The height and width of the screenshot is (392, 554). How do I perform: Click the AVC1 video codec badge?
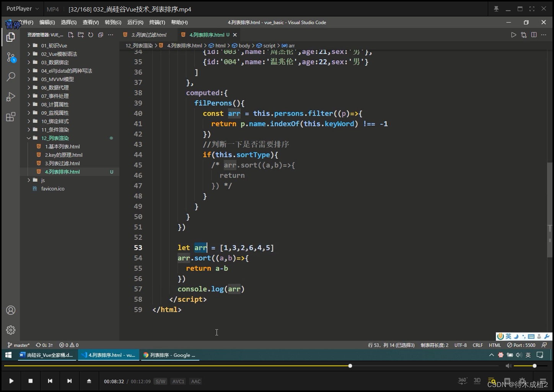click(178, 381)
